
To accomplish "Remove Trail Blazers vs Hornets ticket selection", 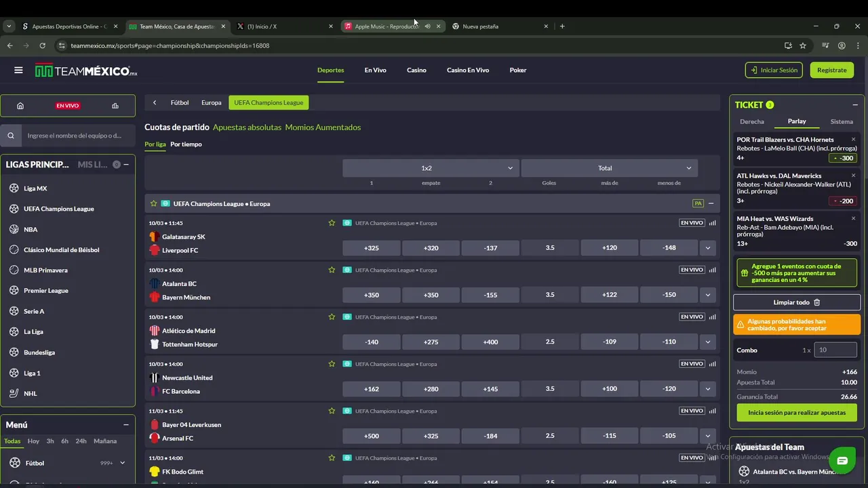I will [x=853, y=140].
